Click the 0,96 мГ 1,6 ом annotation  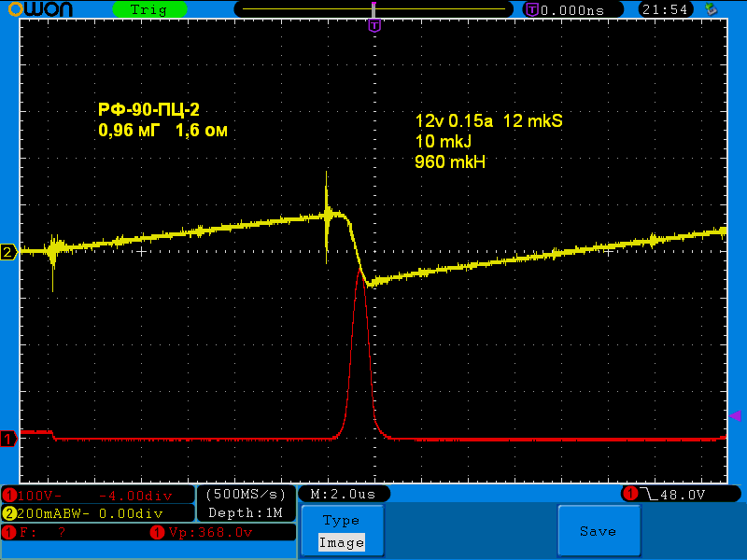(x=162, y=130)
